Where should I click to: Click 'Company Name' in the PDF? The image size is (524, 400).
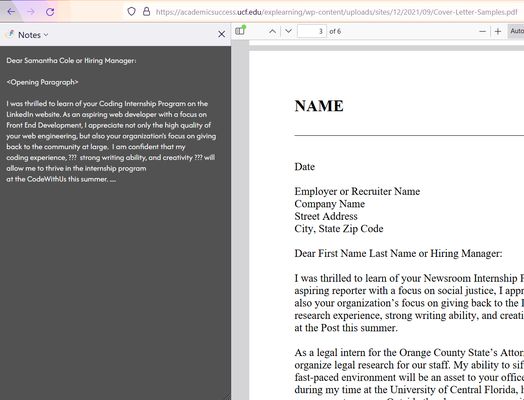pyautogui.click(x=330, y=204)
